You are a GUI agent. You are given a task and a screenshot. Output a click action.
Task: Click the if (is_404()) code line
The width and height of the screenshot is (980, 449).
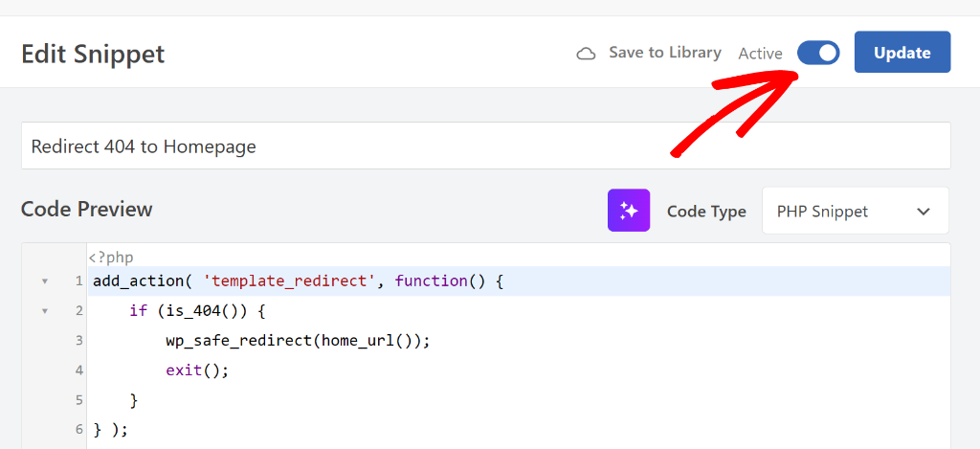[x=197, y=311]
